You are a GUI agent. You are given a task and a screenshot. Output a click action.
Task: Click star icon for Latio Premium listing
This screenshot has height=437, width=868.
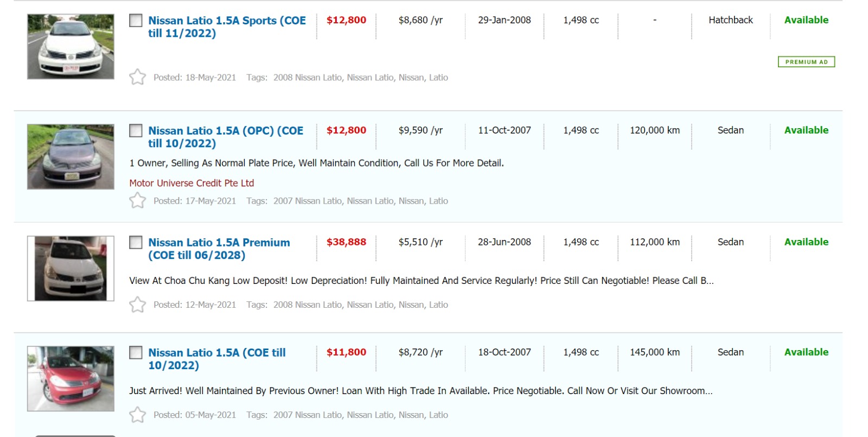tap(137, 305)
